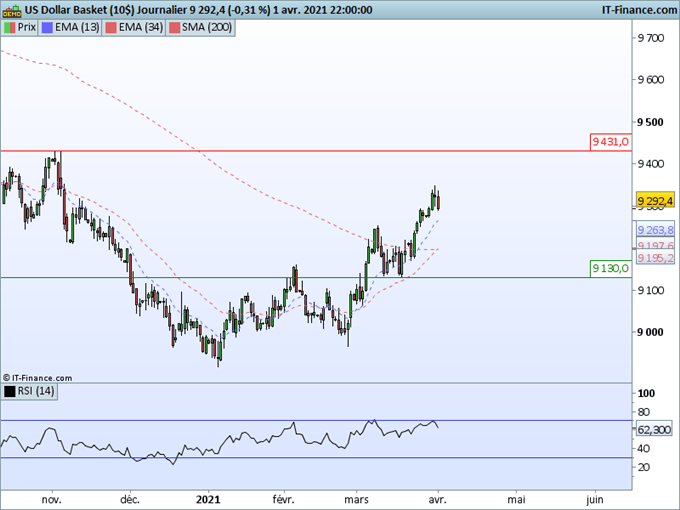Click the green horizontal support line at 9 130
Image resolution: width=680 pixels, height=510 pixels.
pos(316,278)
